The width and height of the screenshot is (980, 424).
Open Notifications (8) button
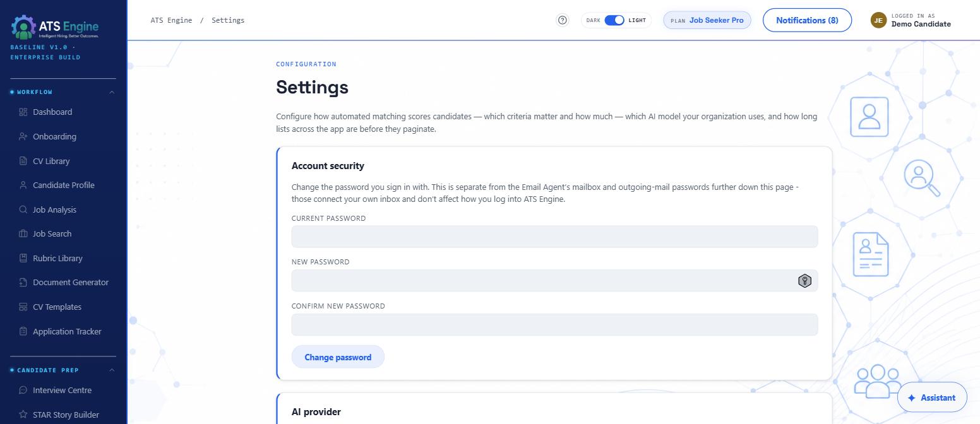pos(807,20)
